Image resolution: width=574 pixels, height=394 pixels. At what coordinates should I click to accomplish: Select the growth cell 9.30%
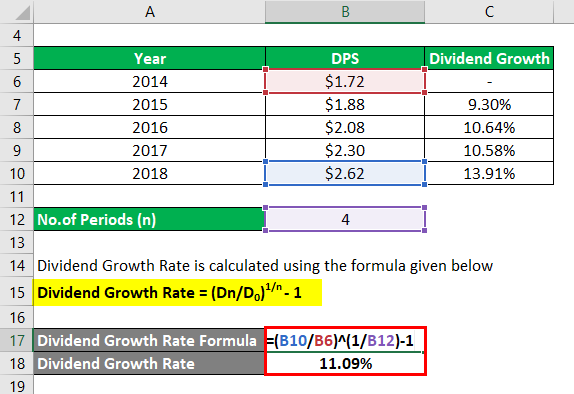pyautogui.click(x=489, y=104)
